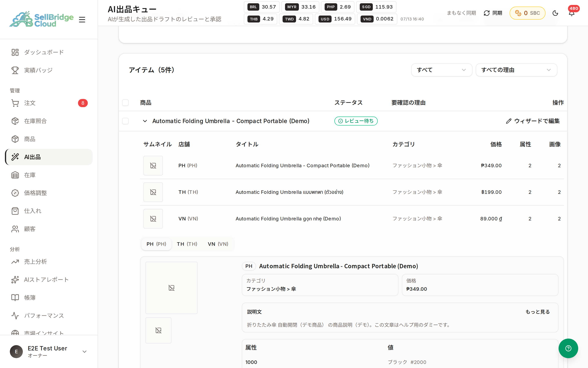Check the Automatic Folding Umbrella row checkbox
The height and width of the screenshot is (368, 588).
125,121
